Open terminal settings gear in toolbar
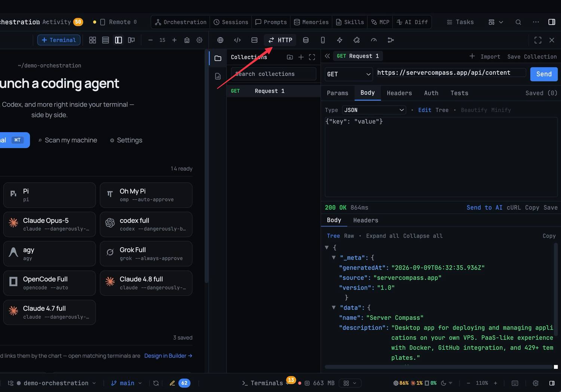The width and height of the screenshot is (561, 392). (199, 40)
